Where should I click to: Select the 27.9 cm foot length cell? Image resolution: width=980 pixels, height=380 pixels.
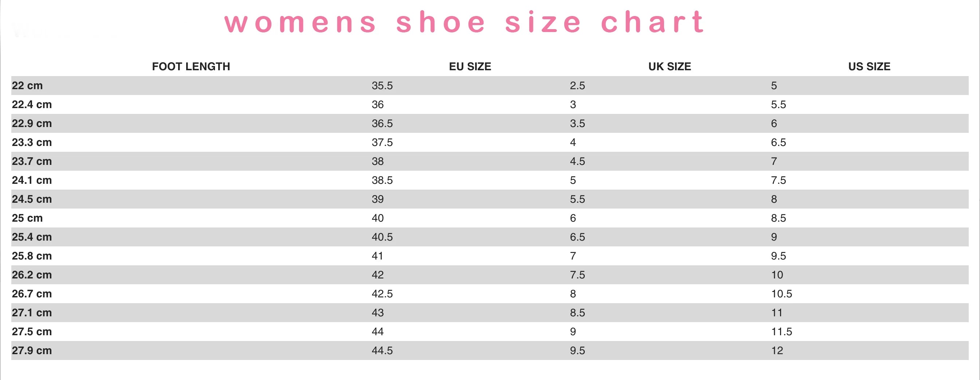[32, 351]
